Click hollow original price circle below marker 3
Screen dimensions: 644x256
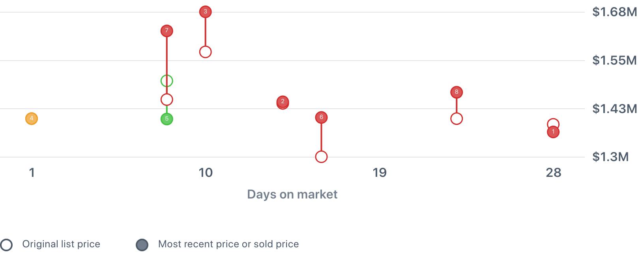click(205, 52)
